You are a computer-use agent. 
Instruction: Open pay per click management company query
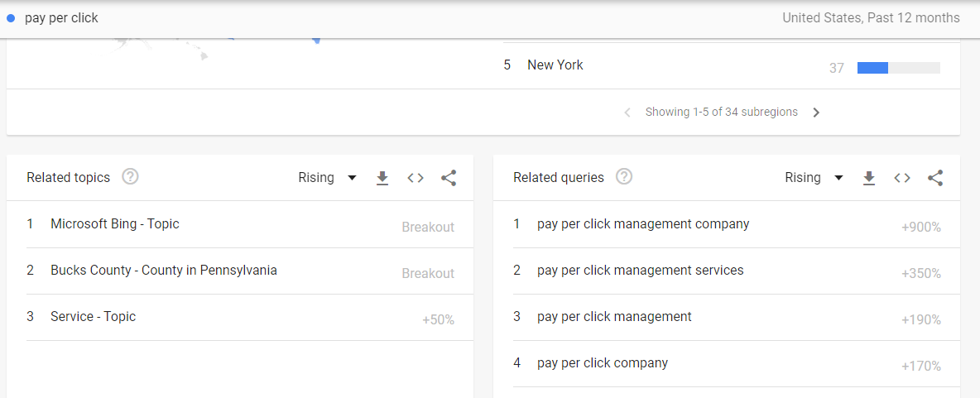727,224
